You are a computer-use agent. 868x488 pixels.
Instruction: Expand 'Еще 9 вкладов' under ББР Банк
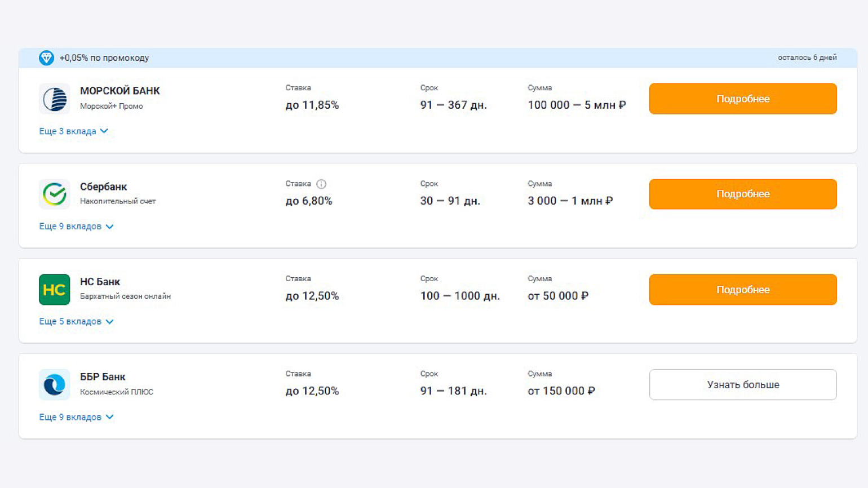click(x=76, y=417)
